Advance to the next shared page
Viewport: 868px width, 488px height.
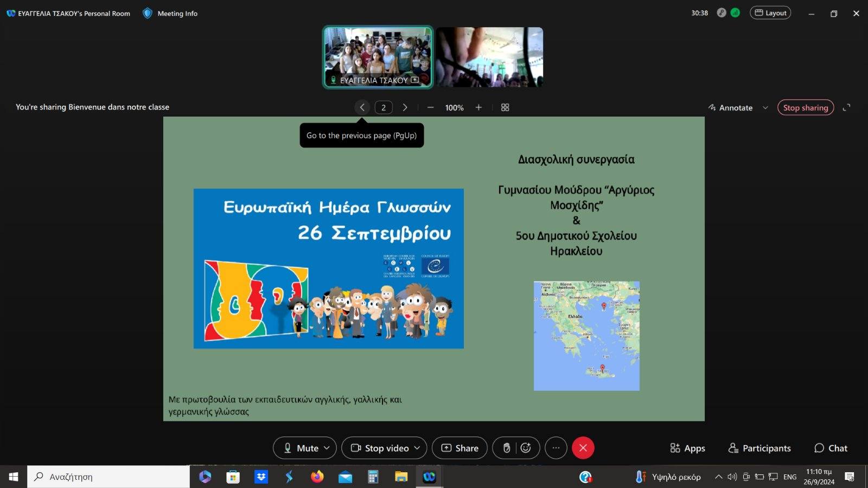click(405, 107)
